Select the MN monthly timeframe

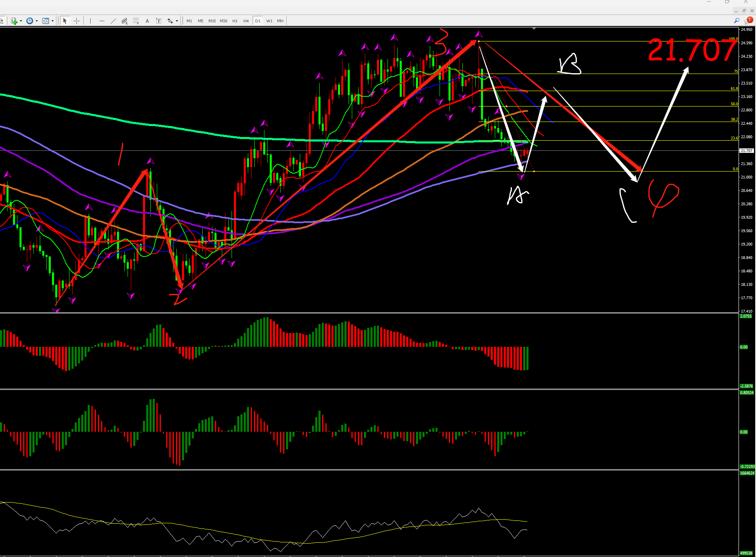pyautogui.click(x=280, y=21)
